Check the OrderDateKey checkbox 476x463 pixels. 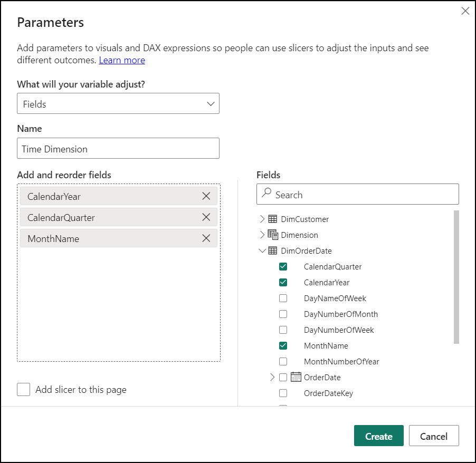coord(283,393)
